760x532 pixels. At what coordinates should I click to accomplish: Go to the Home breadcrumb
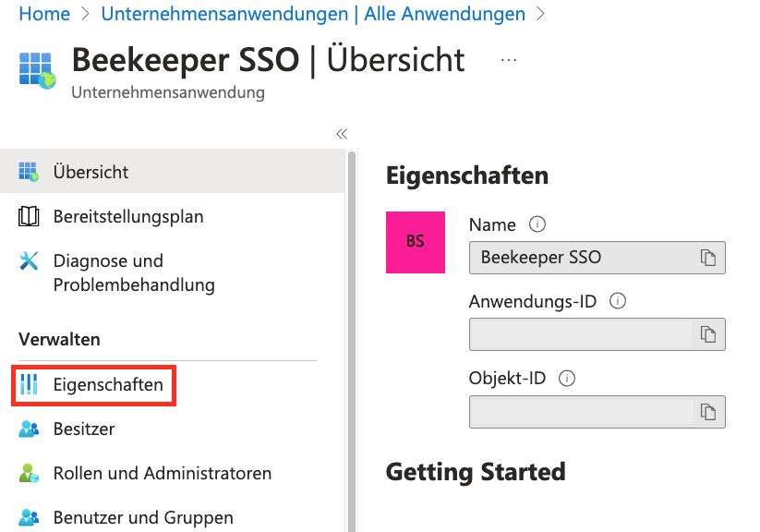pos(44,14)
